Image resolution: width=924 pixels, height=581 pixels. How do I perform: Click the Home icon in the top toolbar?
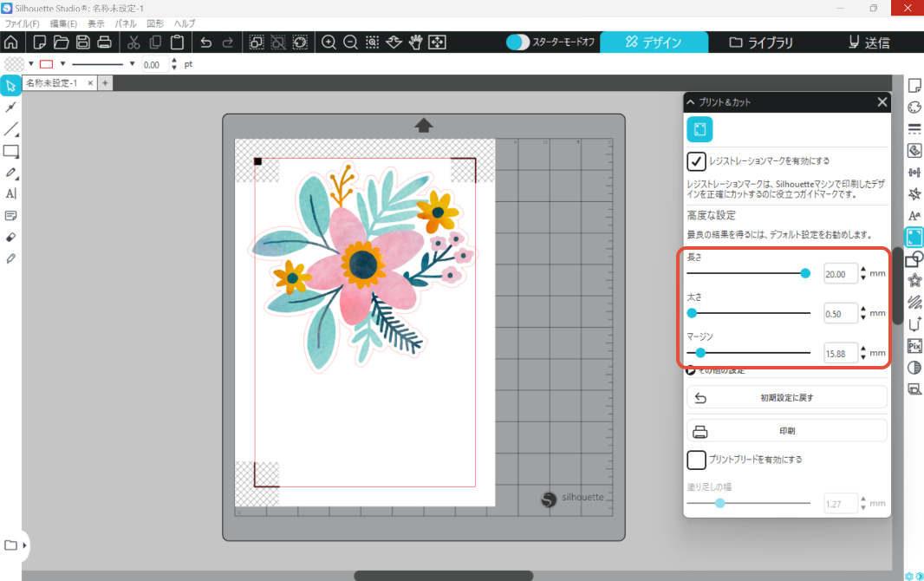pos(11,42)
